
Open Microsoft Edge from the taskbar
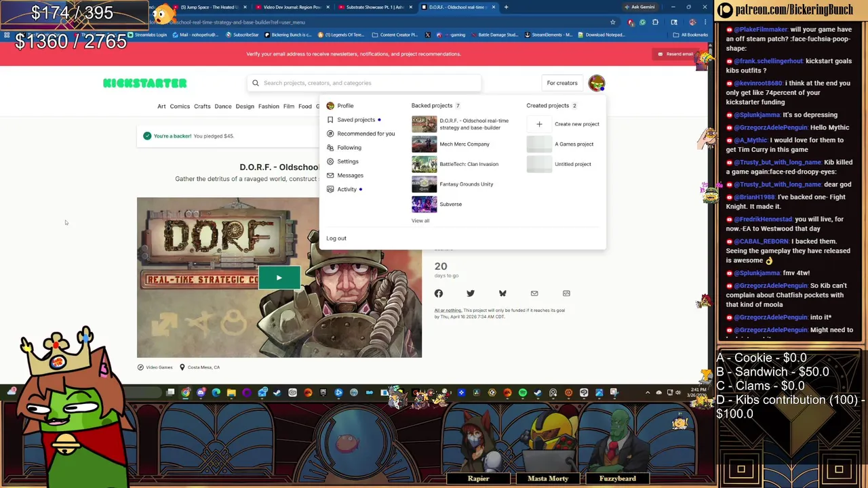216,392
